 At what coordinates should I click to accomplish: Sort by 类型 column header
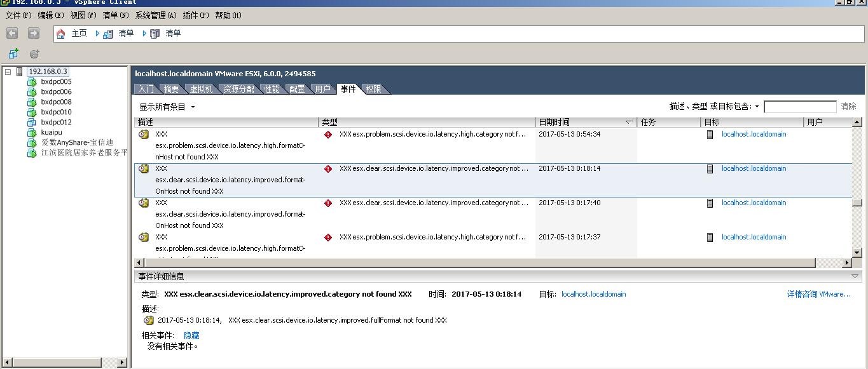point(427,122)
